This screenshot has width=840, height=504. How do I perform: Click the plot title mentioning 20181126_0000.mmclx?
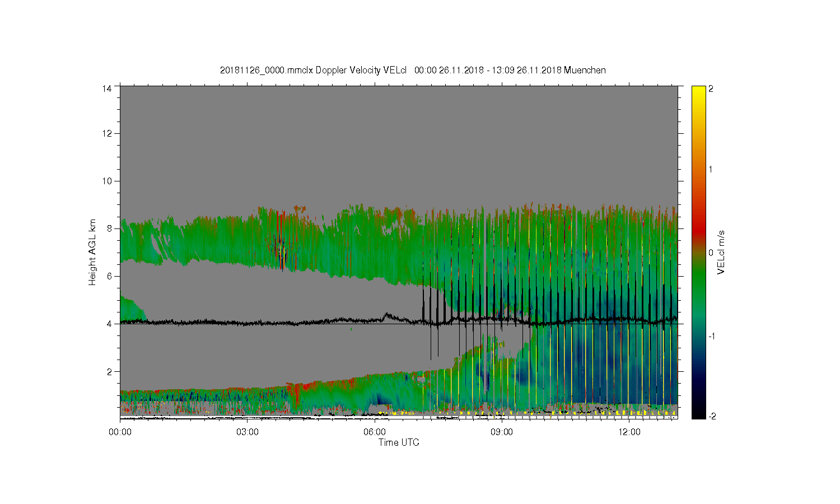point(413,70)
